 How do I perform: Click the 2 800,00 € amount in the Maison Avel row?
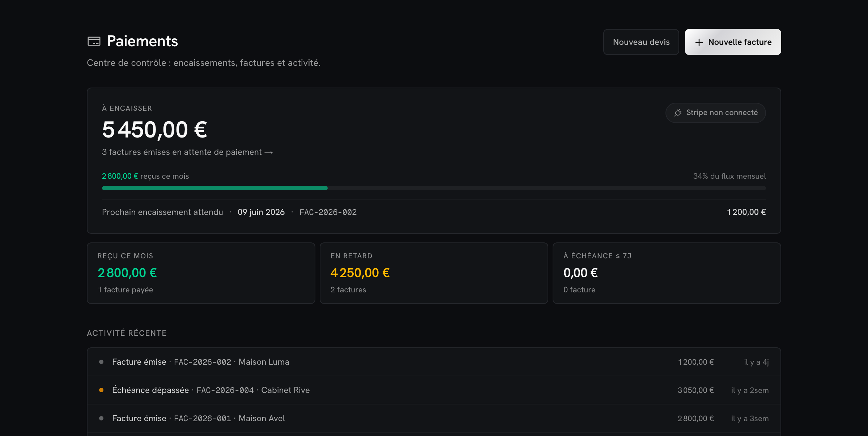695,418
